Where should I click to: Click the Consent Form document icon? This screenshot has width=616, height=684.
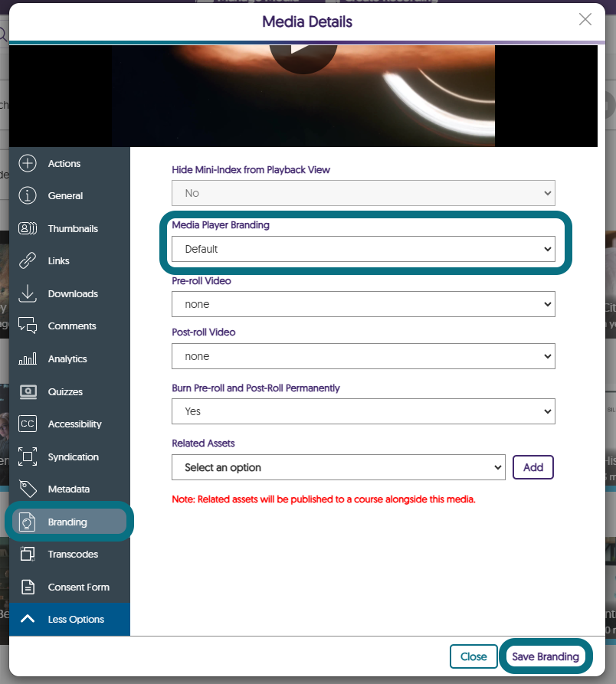click(x=28, y=587)
